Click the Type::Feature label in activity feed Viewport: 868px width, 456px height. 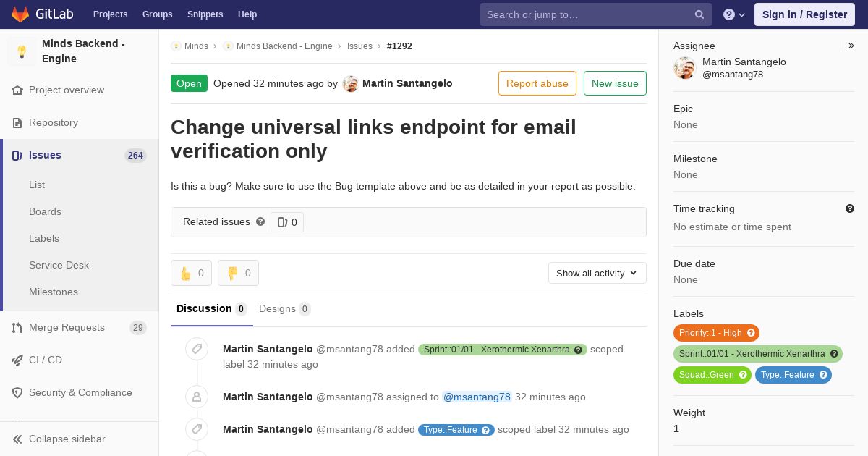point(456,430)
